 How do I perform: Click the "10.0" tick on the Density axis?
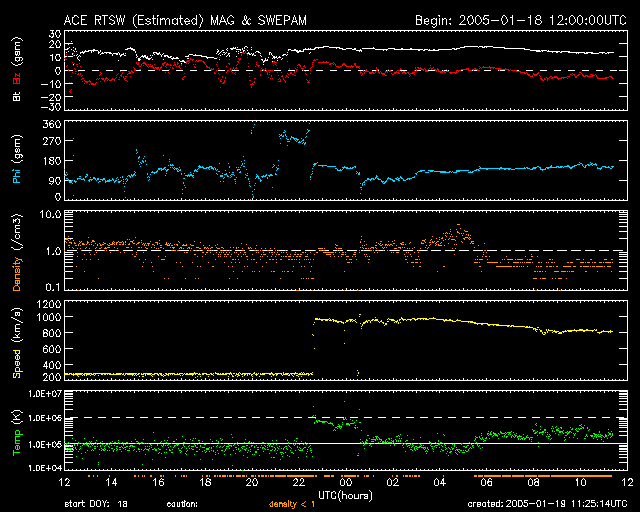pos(50,214)
